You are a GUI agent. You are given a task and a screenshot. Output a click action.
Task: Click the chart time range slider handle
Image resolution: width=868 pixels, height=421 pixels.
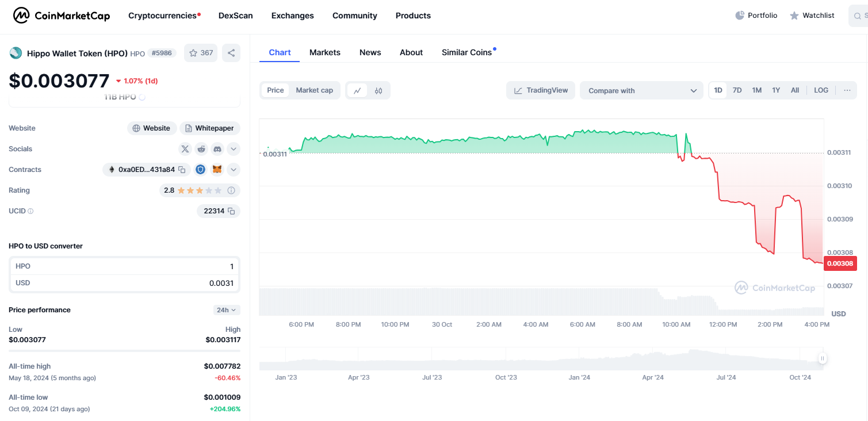tap(823, 358)
